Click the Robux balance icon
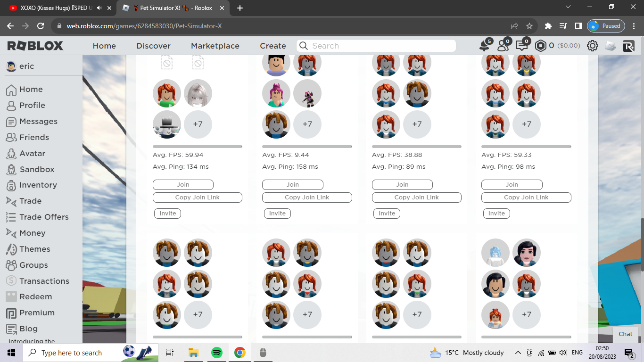This screenshot has height=362, width=644. 541,46
